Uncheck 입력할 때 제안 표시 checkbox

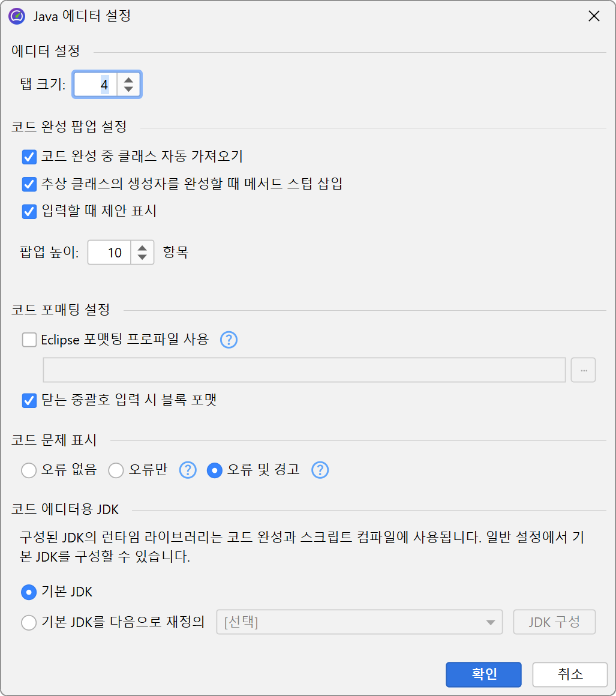pyautogui.click(x=29, y=211)
